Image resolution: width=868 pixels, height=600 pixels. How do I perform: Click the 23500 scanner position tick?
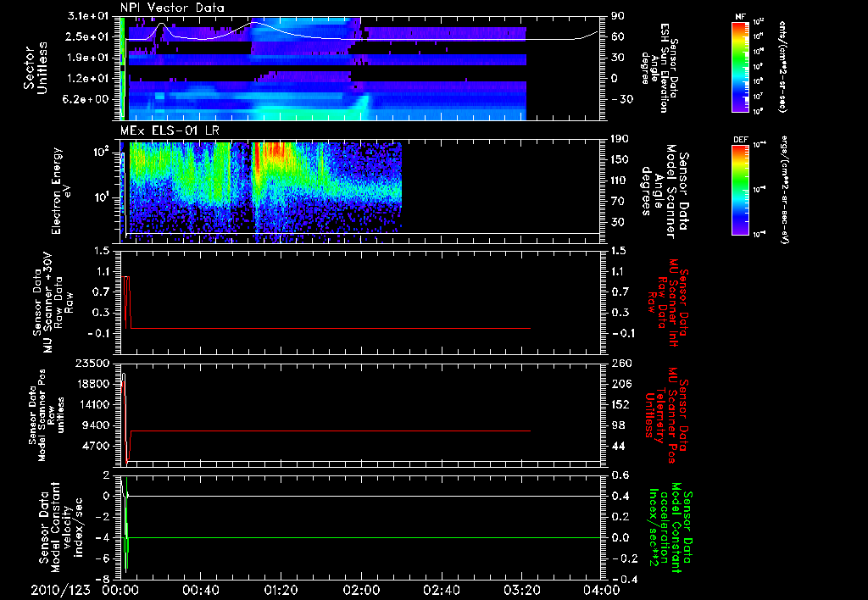(92, 363)
